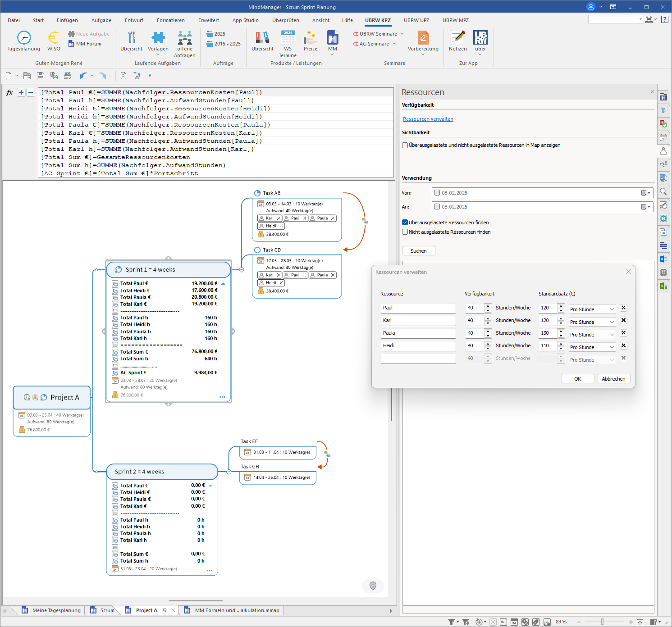672x627 pixels.
Task: Uncheck Überausgelastete Ressourcen finden
Action: click(405, 223)
